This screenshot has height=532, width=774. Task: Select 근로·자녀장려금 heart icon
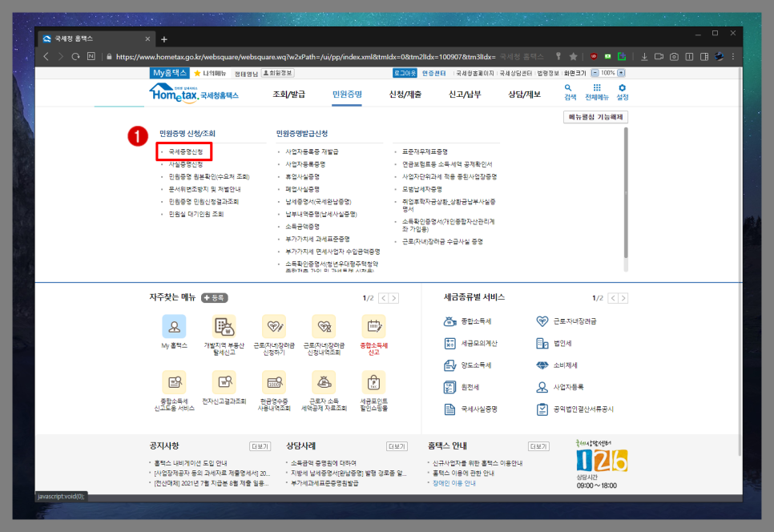tap(542, 321)
